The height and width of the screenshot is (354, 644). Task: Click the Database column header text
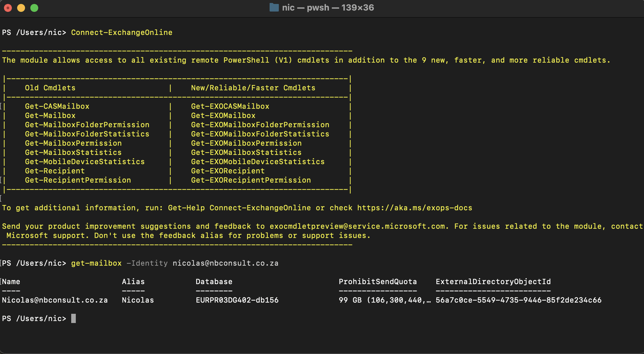coord(214,281)
